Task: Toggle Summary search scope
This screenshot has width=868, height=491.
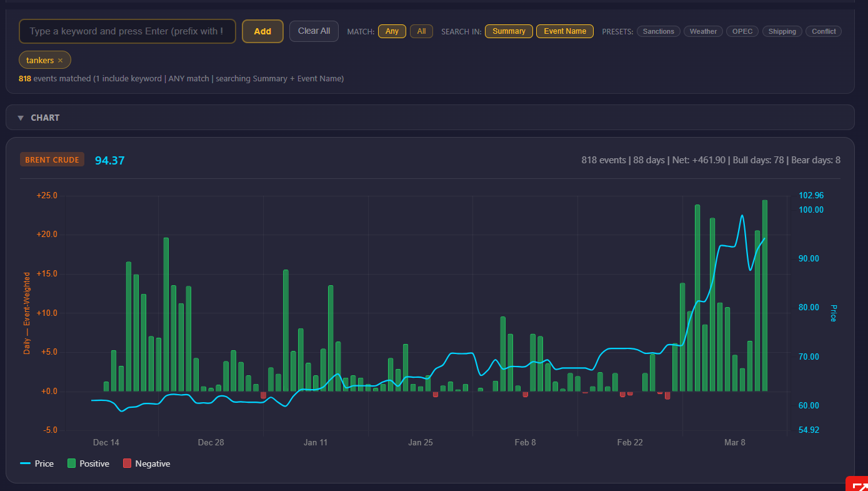Action: click(509, 31)
